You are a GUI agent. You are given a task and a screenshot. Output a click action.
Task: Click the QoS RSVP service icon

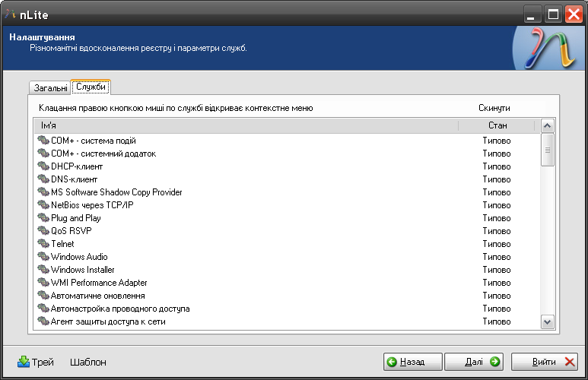(43, 231)
